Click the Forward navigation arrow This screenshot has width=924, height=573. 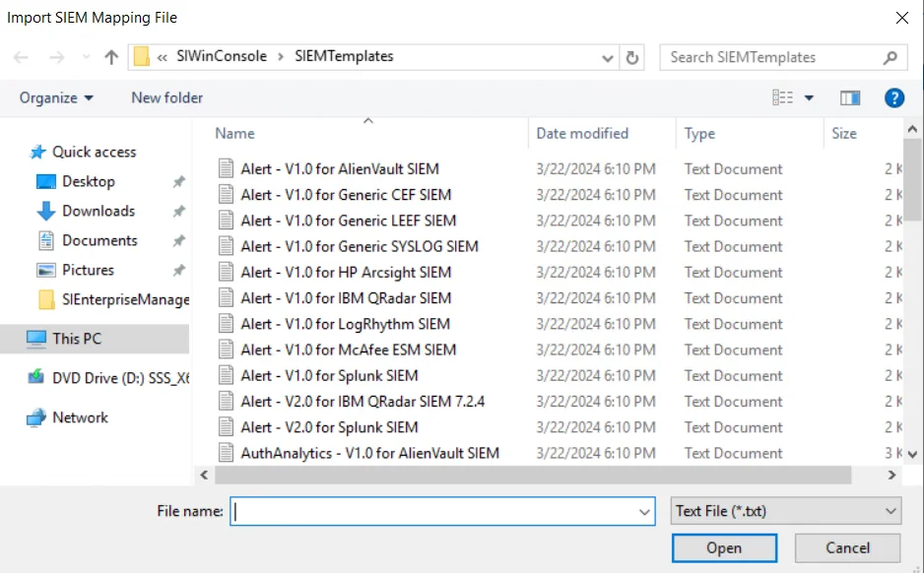[x=56, y=57]
